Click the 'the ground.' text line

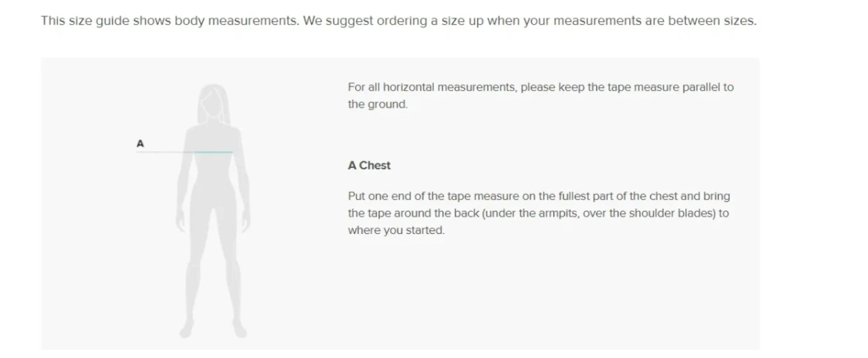(x=378, y=104)
